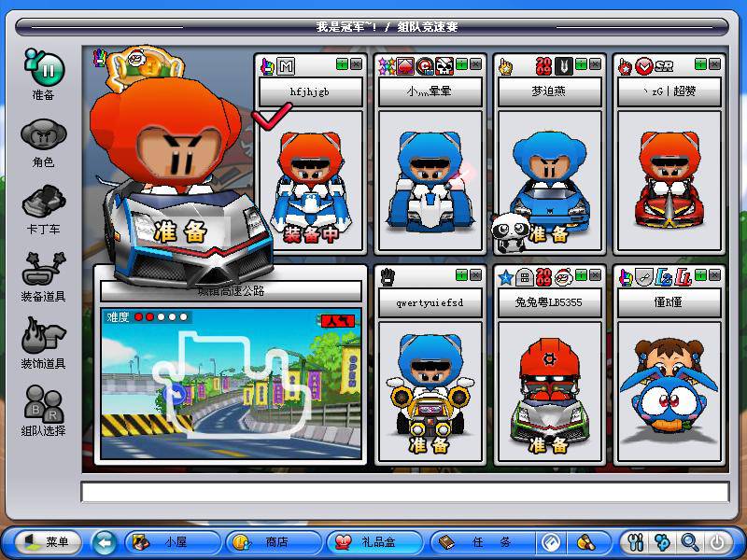The image size is (747, 560).
Task: Click the chat input field
Action: [405, 493]
